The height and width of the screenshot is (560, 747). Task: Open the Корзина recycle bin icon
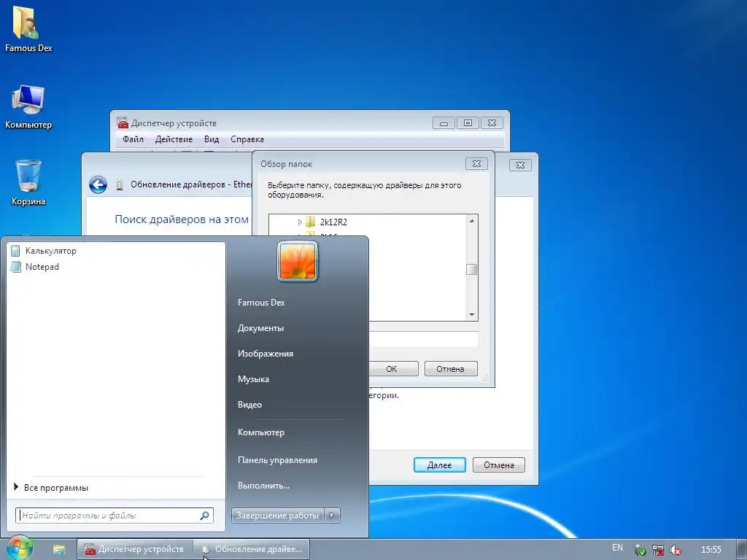tap(28, 183)
